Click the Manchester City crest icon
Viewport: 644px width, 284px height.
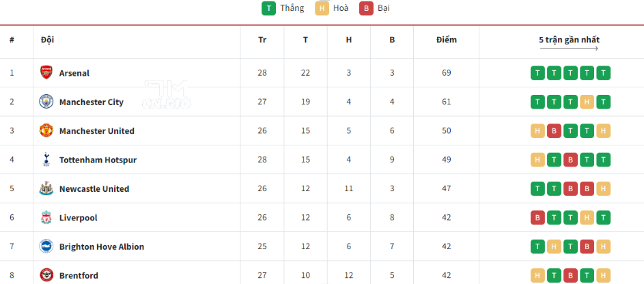46,102
